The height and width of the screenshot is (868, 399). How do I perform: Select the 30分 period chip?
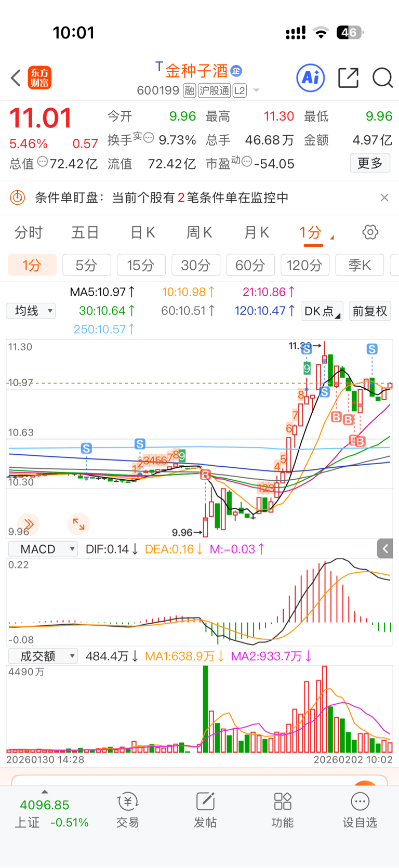point(196,265)
